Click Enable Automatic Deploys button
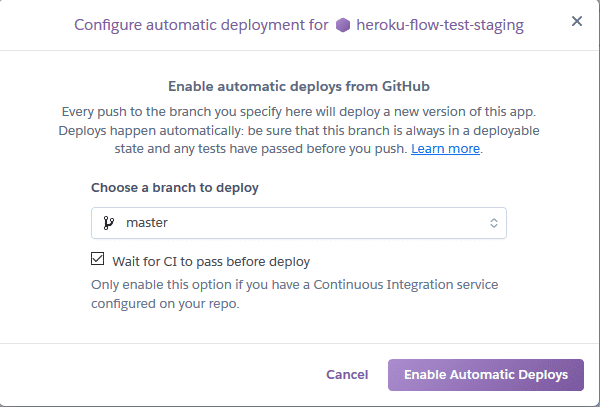Screen dimensions: 600x407 click(x=486, y=375)
